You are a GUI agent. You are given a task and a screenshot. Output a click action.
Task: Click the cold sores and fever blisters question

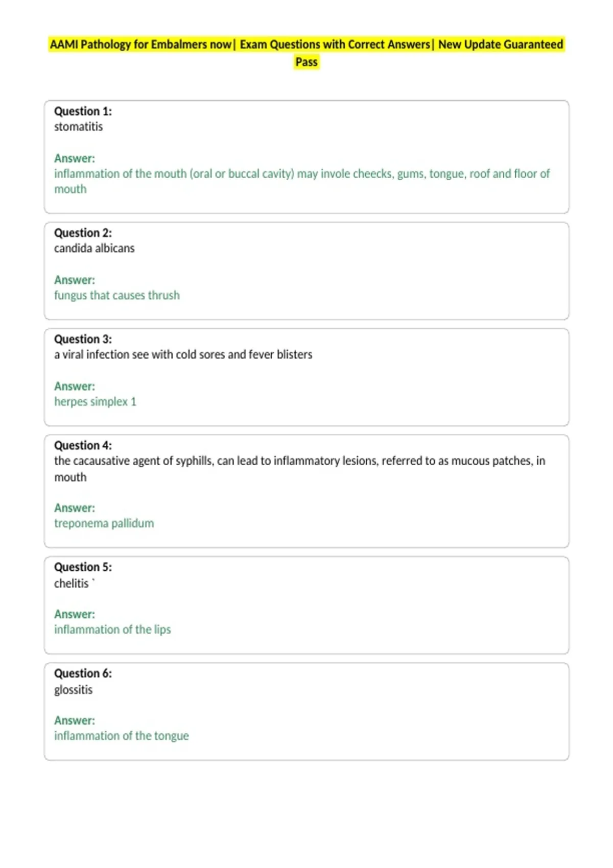click(x=183, y=354)
